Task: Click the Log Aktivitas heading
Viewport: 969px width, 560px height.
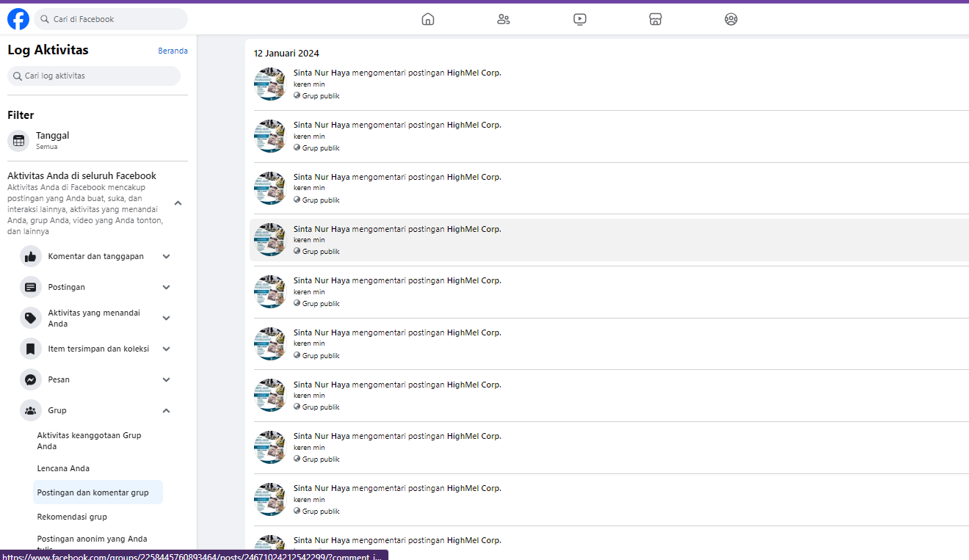Action: 48,50
